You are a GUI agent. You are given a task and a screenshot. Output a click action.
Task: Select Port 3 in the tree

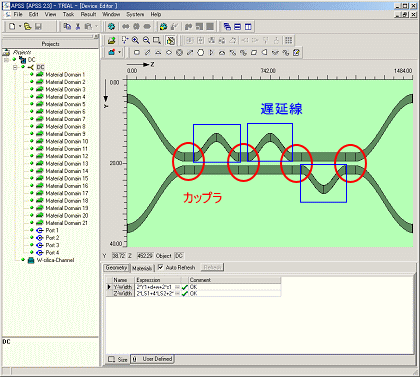tap(52, 245)
